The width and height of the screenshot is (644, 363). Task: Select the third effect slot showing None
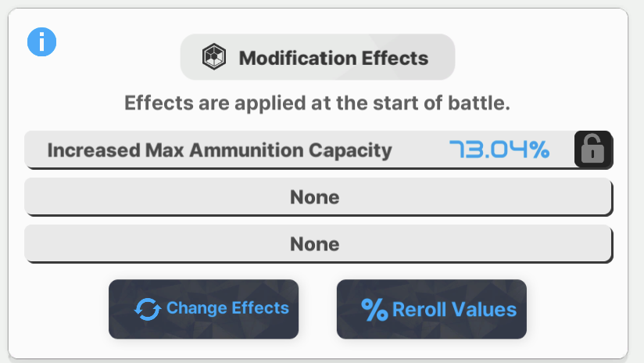[x=318, y=243]
